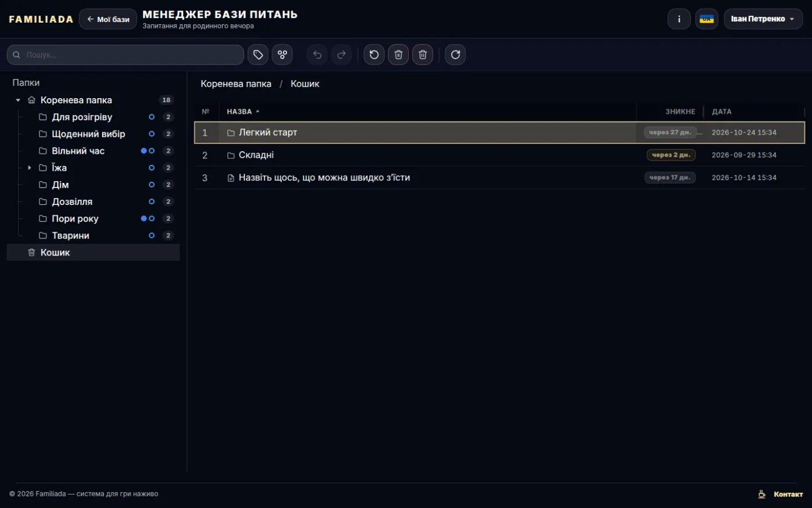812x508 pixels.
Task: Go back via Мої бази button
Action: coord(108,19)
